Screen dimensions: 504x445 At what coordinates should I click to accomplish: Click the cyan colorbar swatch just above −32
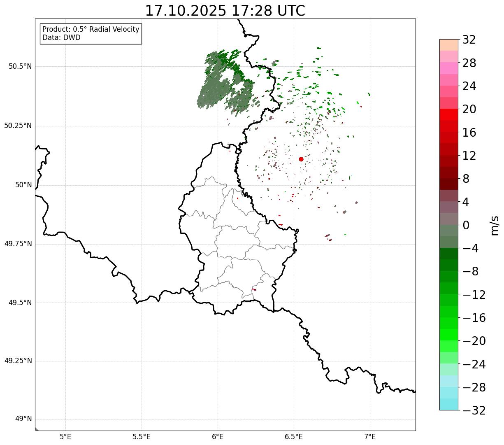click(449, 404)
